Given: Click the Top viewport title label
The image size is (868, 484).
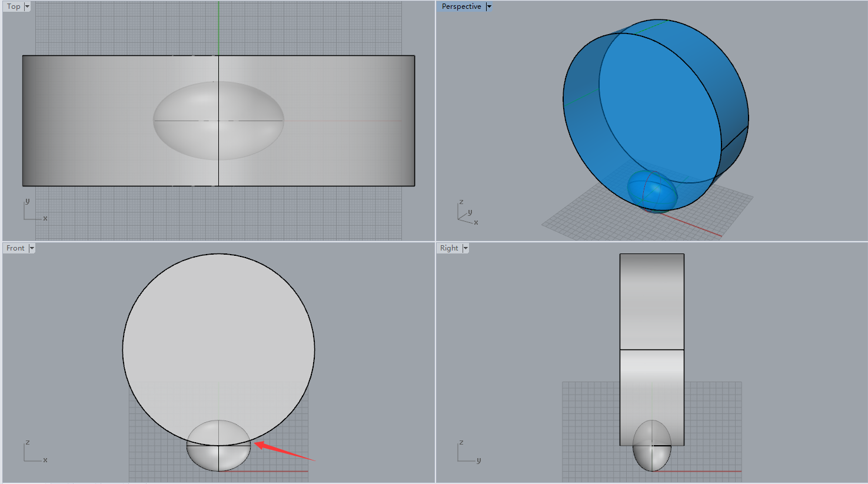Looking at the screenshot, I should click(x=13, y=6).
